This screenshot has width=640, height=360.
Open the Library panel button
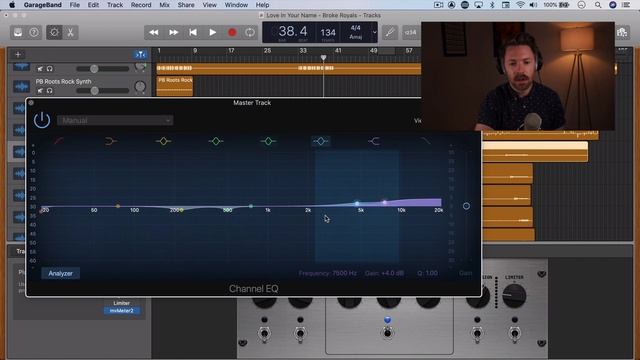(x=18, y=32)
